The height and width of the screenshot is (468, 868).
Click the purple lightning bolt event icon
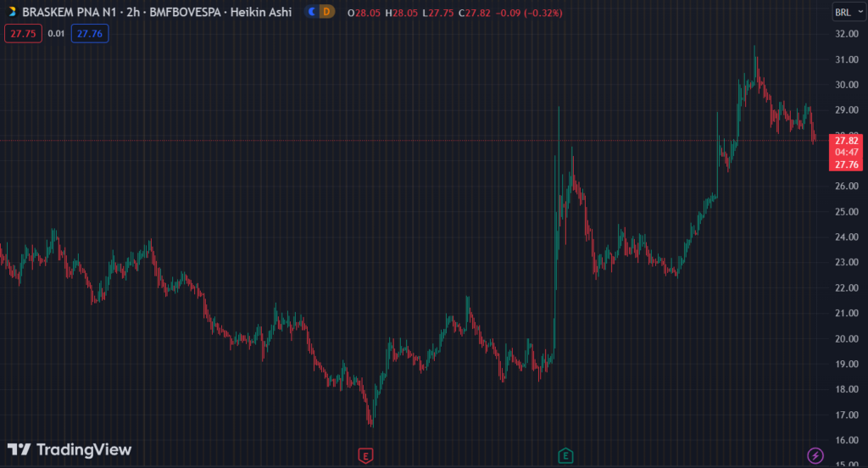[815, 456]
